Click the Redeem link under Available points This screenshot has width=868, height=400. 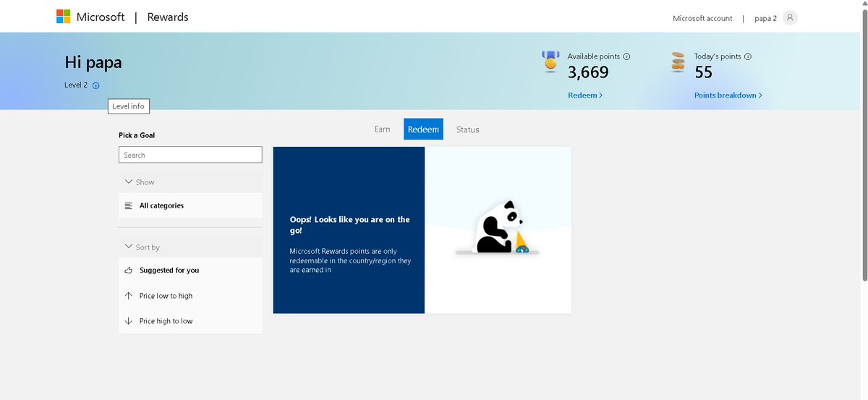pyautogui.click(x=585, y=95)
